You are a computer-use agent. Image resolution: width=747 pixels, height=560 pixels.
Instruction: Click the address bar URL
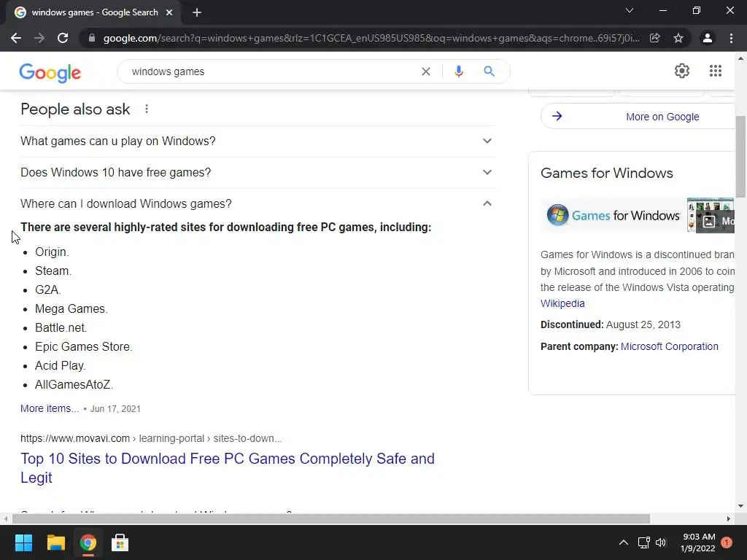click(x=371, y=38)
